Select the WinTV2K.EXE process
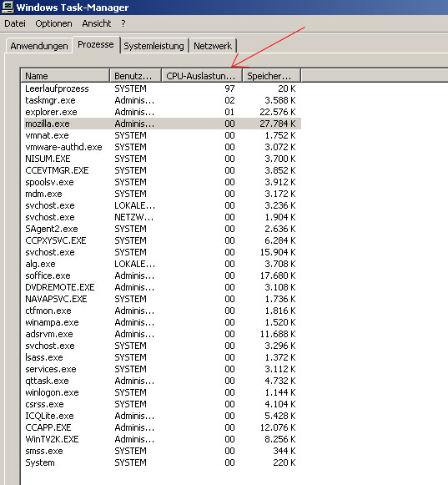The height and width of the screenshot is (485, 448). (162, 439)
